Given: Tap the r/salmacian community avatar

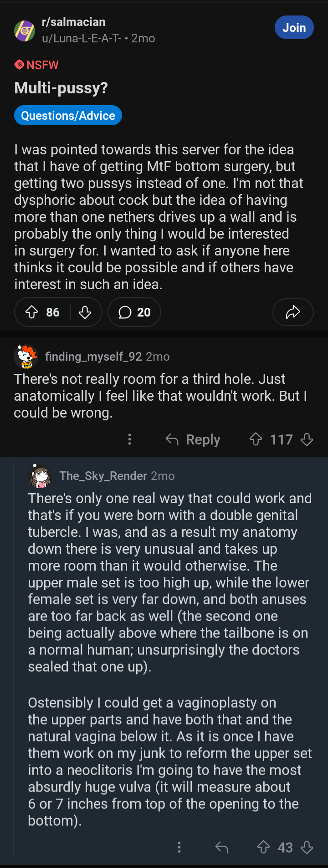Looking at the screenshot, I should [x=25, y=31].
